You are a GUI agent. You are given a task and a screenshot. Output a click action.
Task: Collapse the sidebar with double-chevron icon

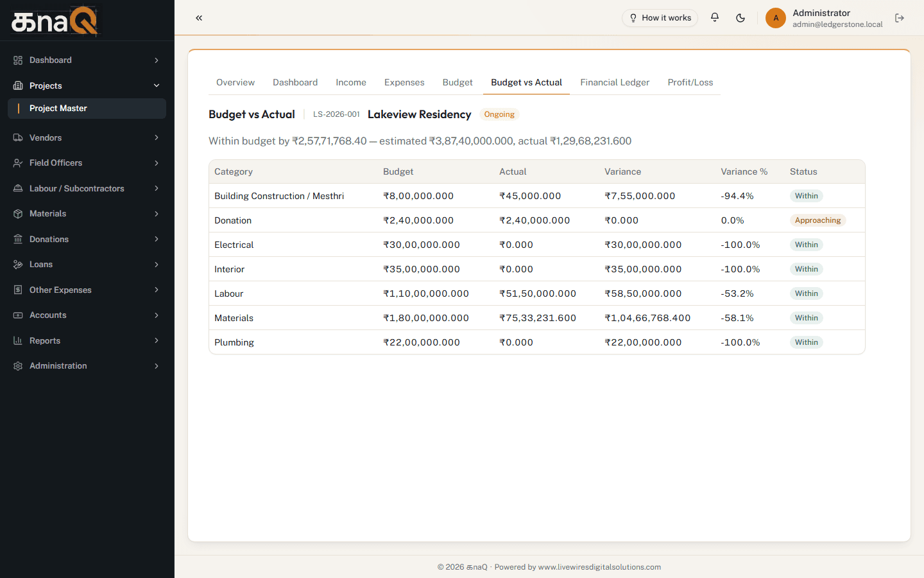click(x=199, y=18)
